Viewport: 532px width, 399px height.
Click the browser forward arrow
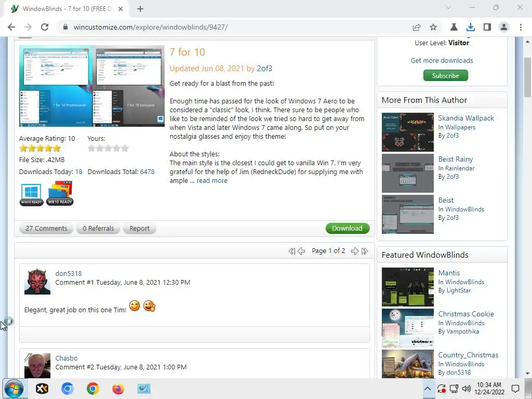pyautogui.click(x=28, y=27)
